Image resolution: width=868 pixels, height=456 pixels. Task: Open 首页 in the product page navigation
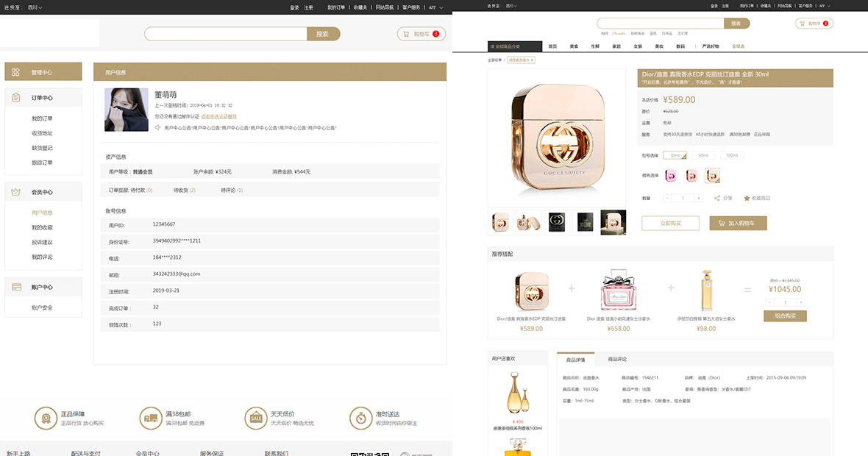pyautogui.click(x=552, y=46)
